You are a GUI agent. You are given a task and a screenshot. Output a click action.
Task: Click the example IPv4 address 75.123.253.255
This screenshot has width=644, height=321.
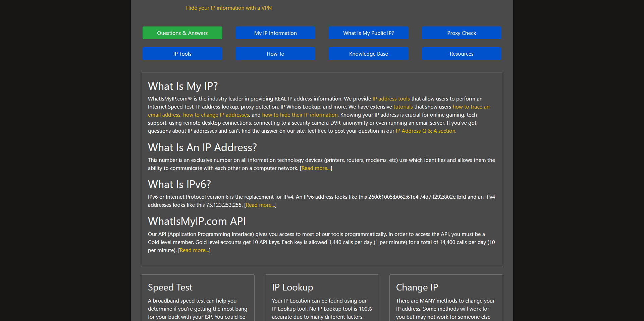(224, 205)
